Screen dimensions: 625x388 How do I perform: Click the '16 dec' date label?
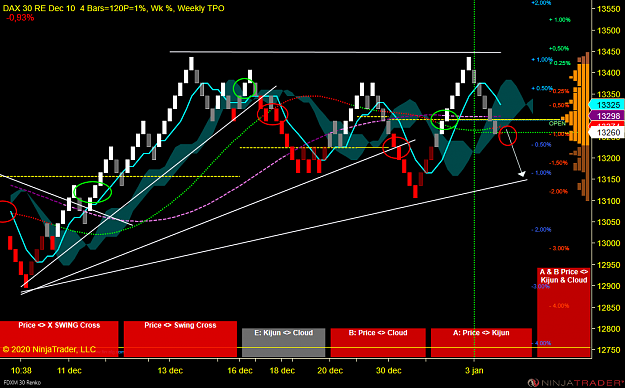point(240,370)
